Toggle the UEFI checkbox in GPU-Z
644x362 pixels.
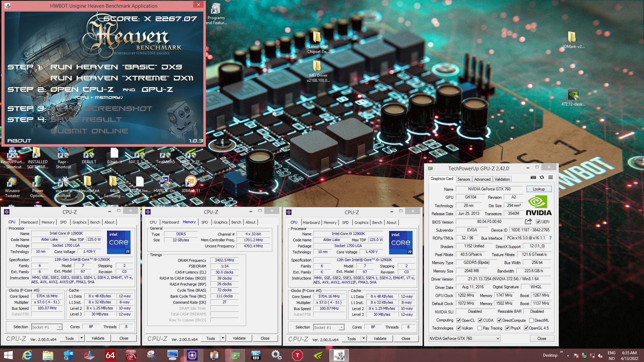point(538,222)
